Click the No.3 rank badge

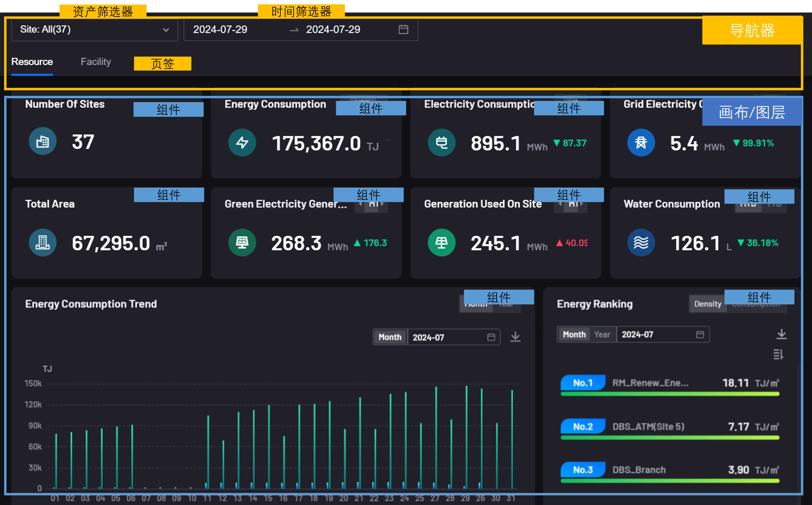tap(583, 470)
